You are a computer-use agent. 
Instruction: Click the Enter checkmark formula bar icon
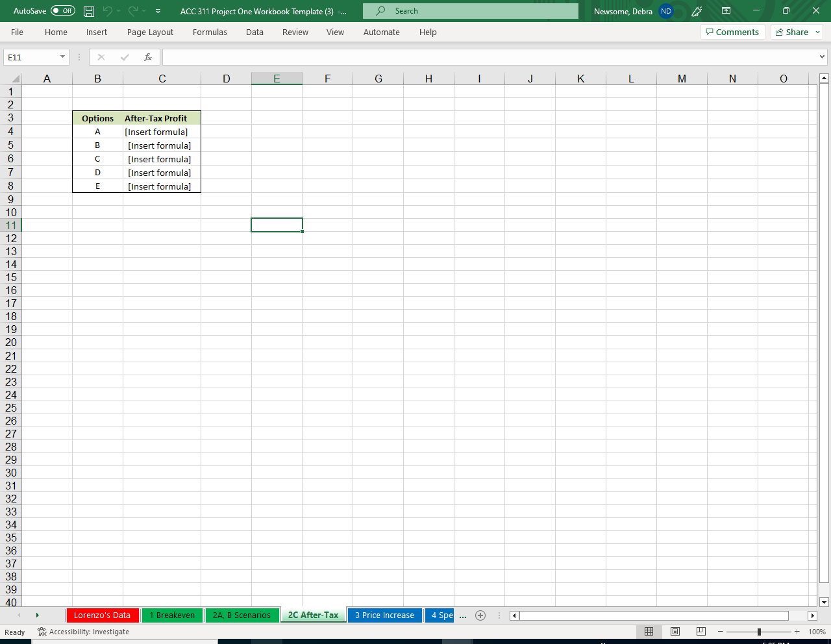click(x=125, y=57)
